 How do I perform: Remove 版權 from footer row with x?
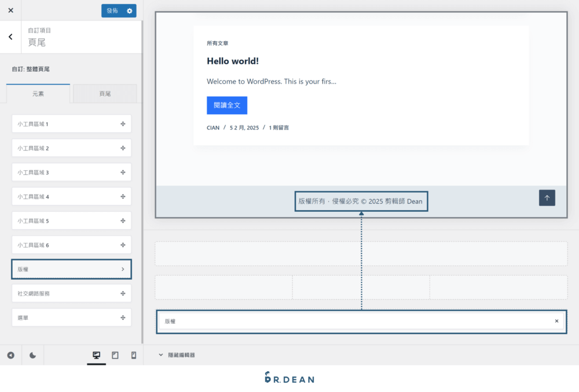click(x=556, y=321)
